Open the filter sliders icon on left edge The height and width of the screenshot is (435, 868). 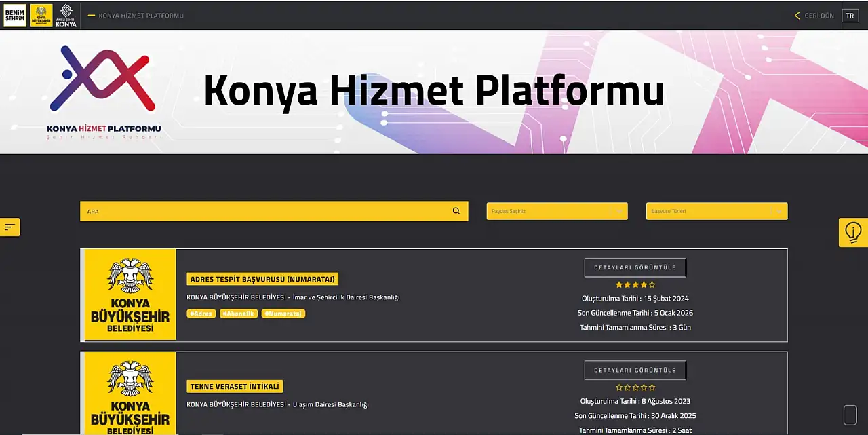[9, 227]
